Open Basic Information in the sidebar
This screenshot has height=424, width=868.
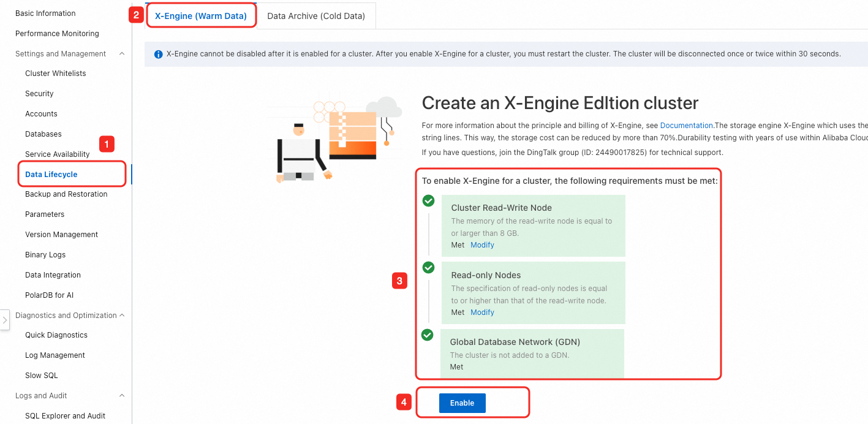coord(45,13)
